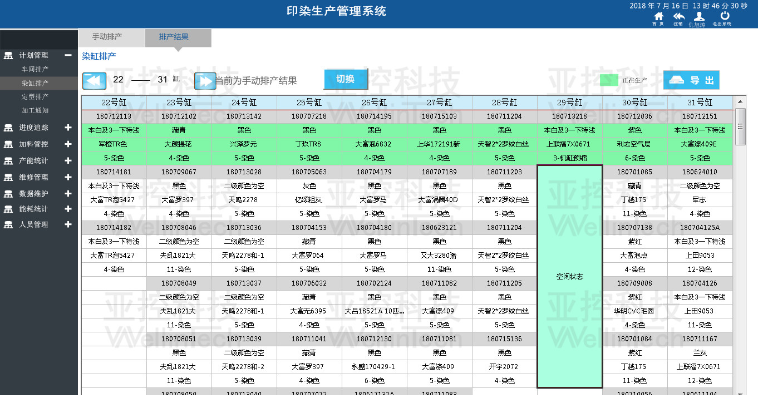Collapse the 计划管理 menu section
The image size is (758, 395).
tap(68, 56)
